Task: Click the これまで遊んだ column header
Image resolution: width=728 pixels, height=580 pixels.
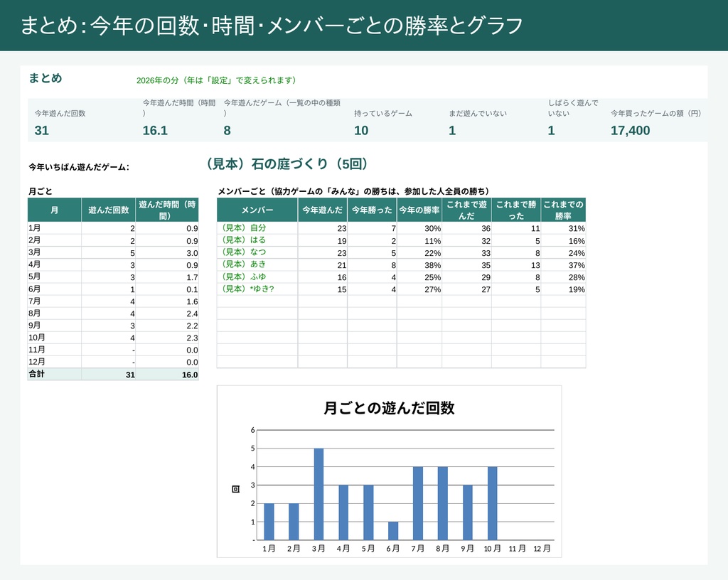Action: click(x=466, y=210)
